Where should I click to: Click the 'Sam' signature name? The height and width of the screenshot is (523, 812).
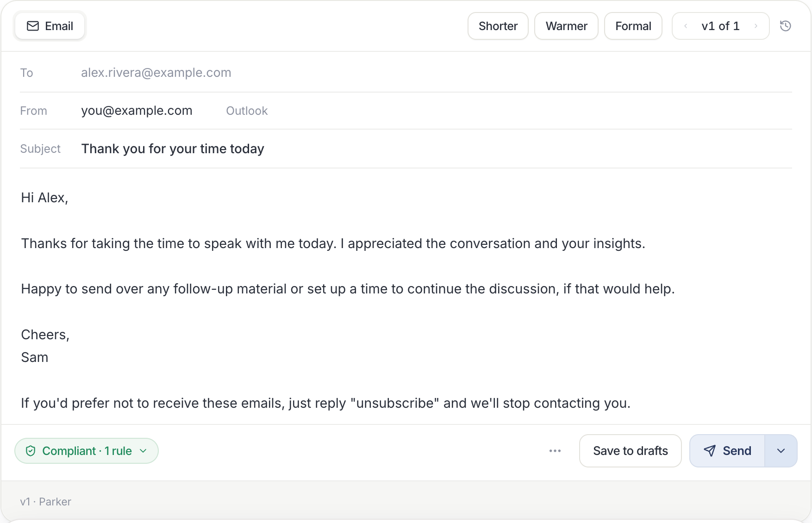coord(34,357)
